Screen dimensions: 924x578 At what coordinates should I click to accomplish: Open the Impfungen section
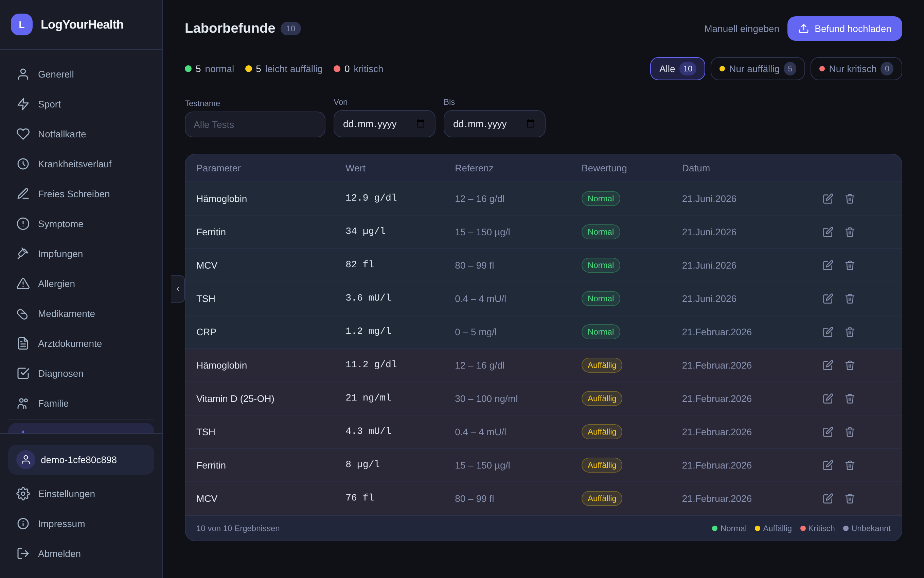(x=81, y=253)
